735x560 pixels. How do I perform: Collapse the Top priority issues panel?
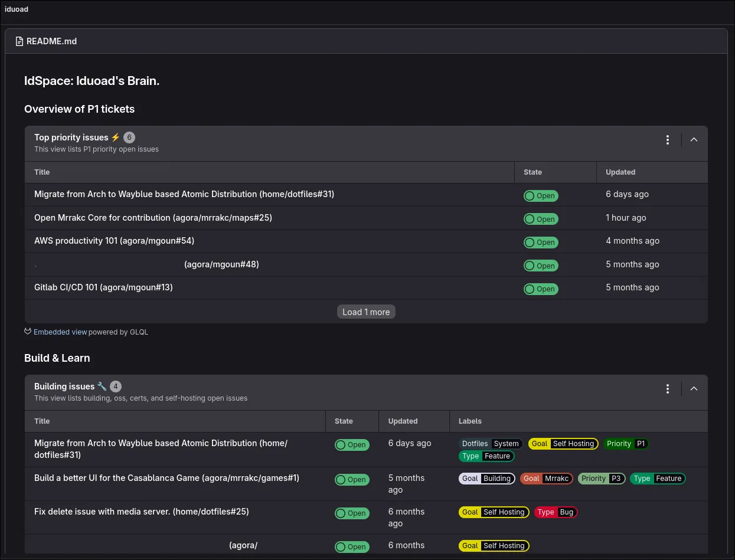[x=694, y=140]
